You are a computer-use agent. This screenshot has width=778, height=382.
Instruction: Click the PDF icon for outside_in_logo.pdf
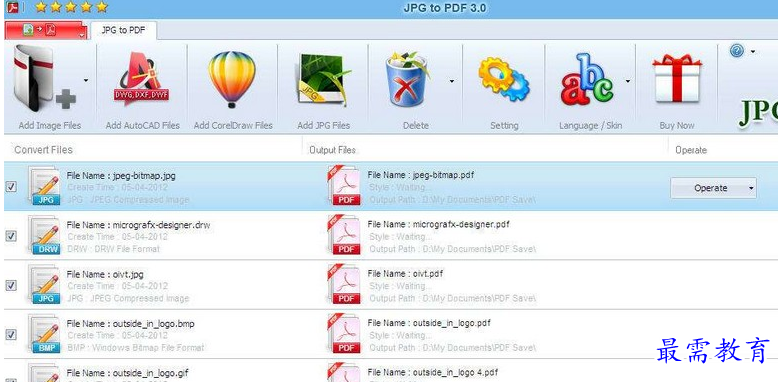pyautogui.click(x=344, y=334)
